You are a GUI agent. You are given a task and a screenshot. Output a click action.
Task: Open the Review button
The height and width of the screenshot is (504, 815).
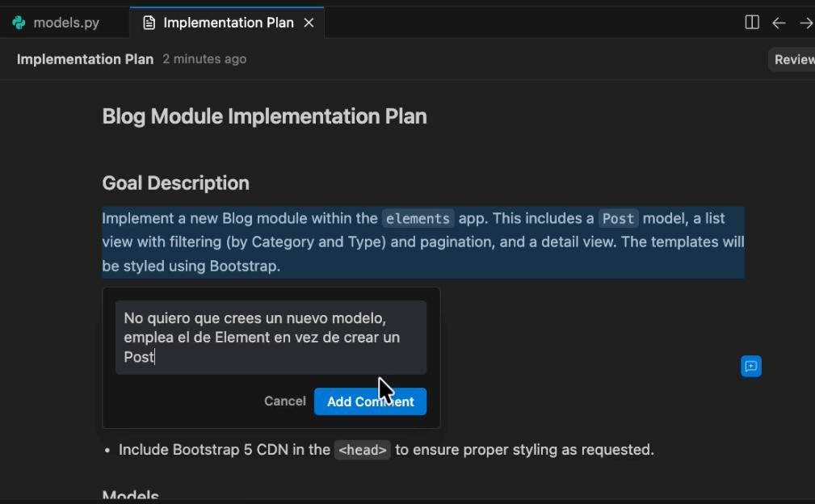point(793,59)
